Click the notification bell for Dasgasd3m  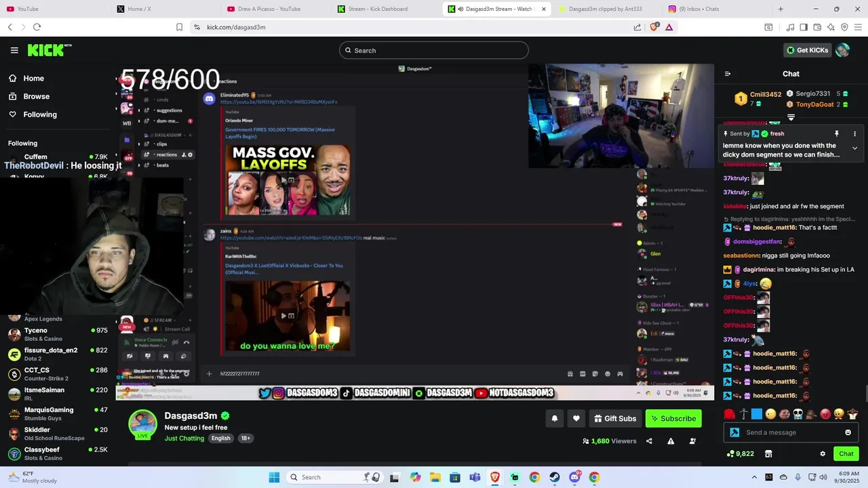(554, 419)
